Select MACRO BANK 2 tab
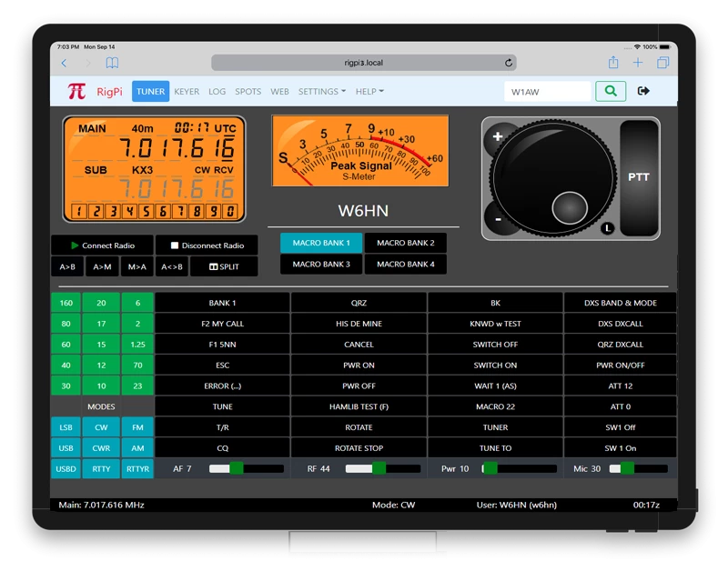This screenshot has width=728, height=571. point(405,243)
